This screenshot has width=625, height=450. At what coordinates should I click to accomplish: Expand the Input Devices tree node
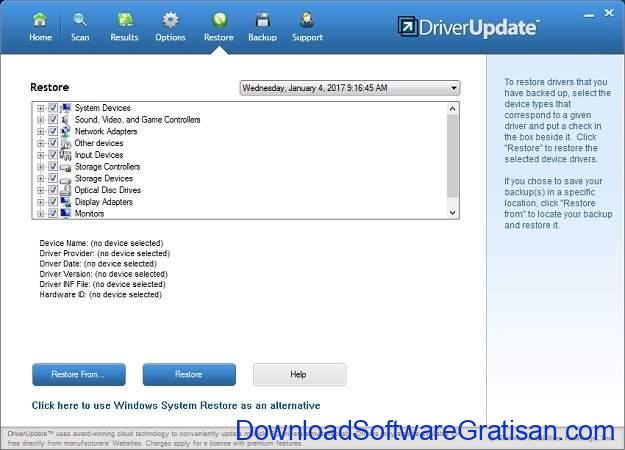click(40, 155)
